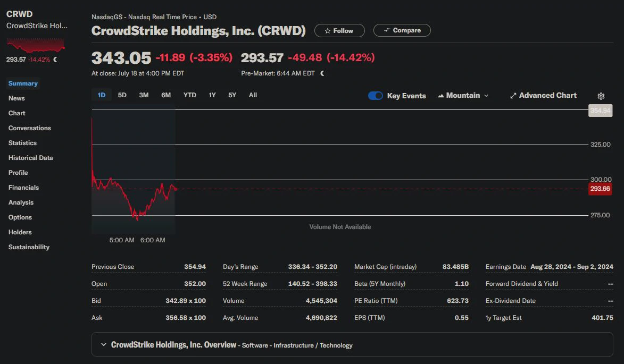The height and width of the screenshot is (364, 624).
Task: Click the 293.66 current price marker on chart
Action: pos(600,189)
